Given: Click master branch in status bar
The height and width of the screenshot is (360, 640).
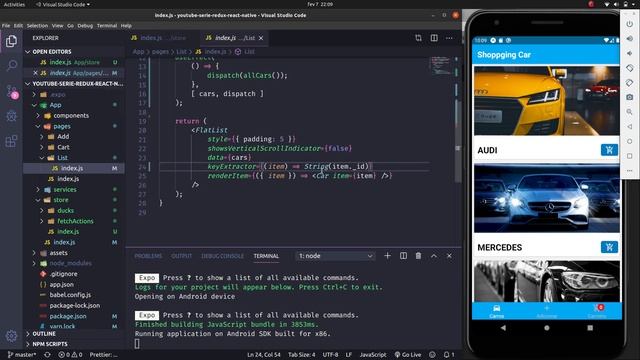Looking at the screenshot, I should 22,355.
